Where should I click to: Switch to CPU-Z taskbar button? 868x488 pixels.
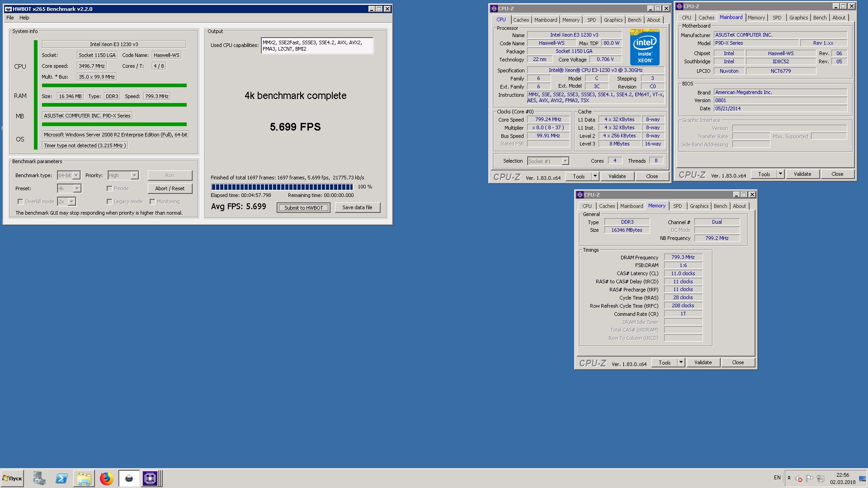[150, 479]
